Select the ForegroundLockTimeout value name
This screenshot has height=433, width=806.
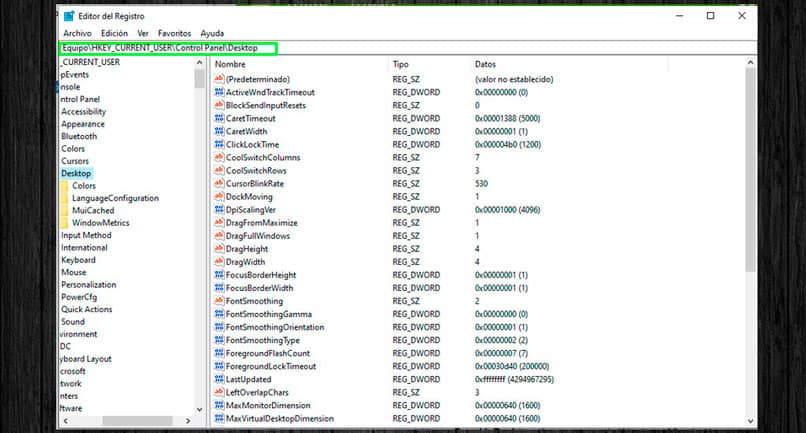click(x=271, y=366)
